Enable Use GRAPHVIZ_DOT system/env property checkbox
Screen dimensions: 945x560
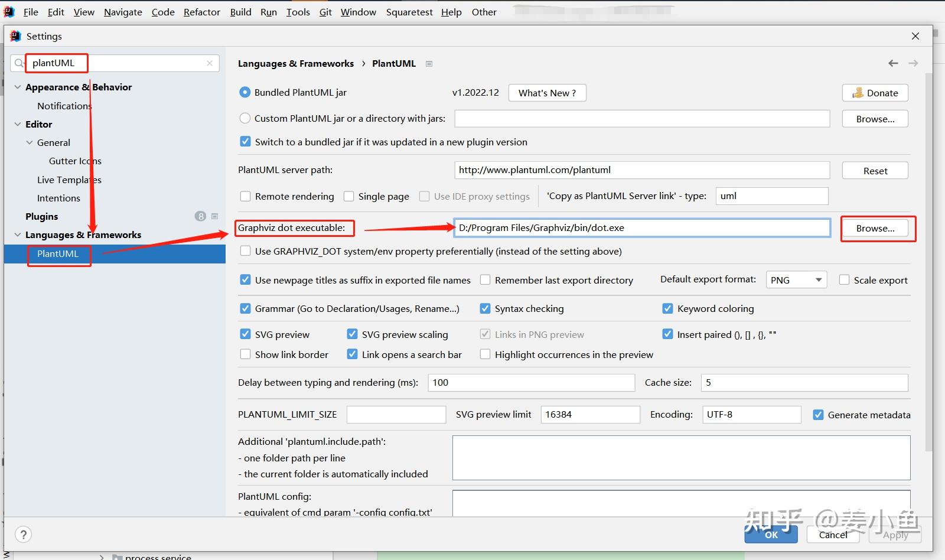tap(245, 251)
